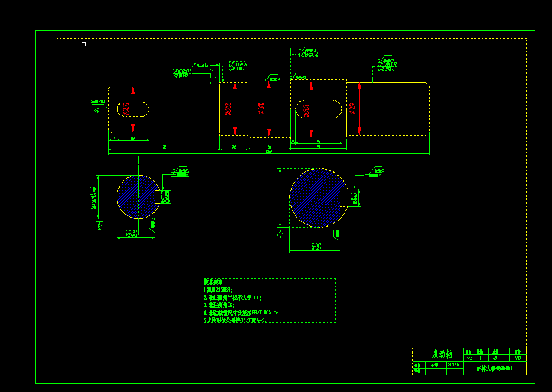Select the date cell in the title block

click(453, 365)
